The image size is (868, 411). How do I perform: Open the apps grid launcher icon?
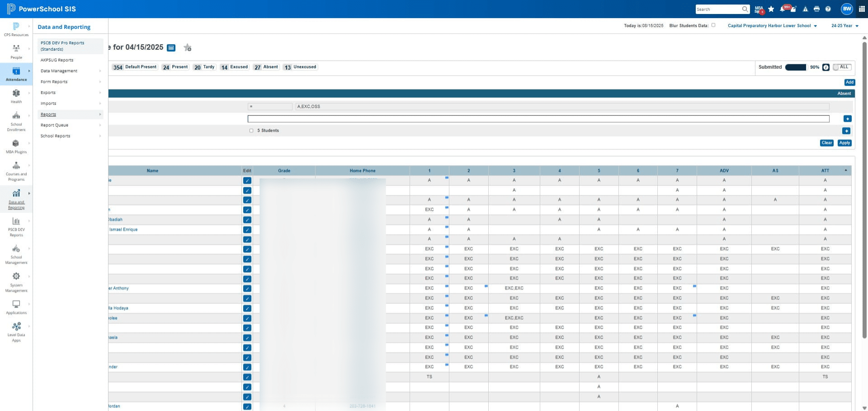[x=861, y=9]
